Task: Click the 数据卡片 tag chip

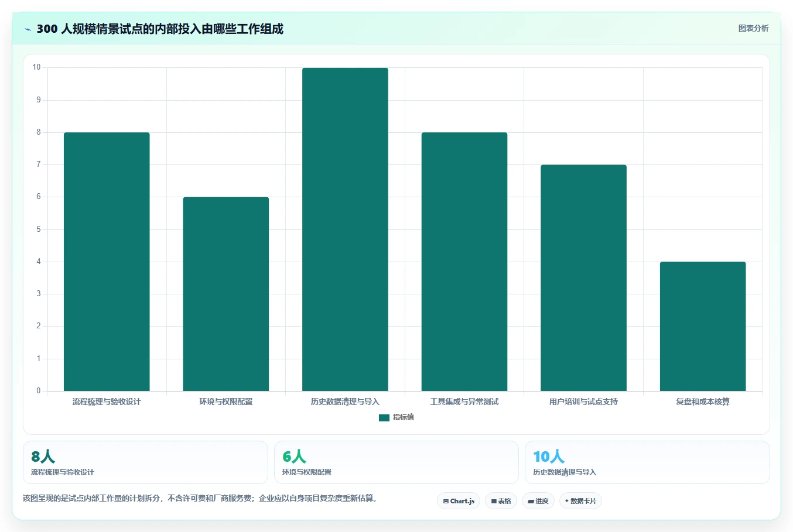Action: [580, 501]
